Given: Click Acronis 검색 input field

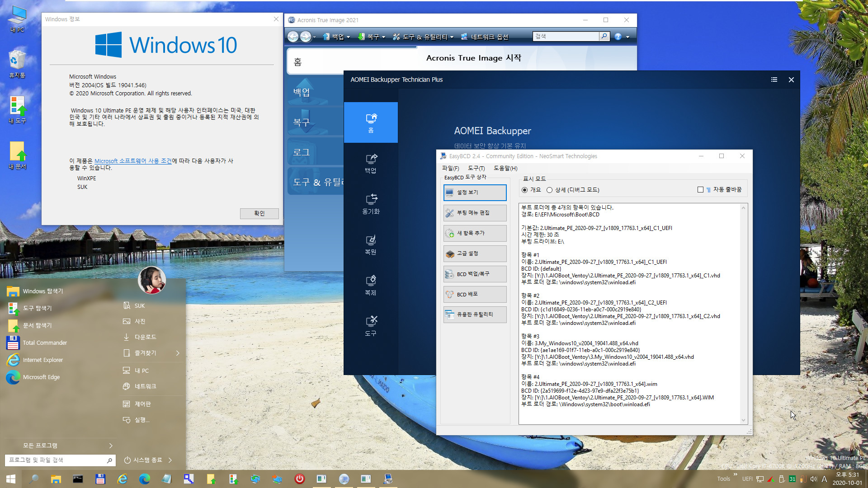Looking at the screenshot, I should tap(566, 36).
